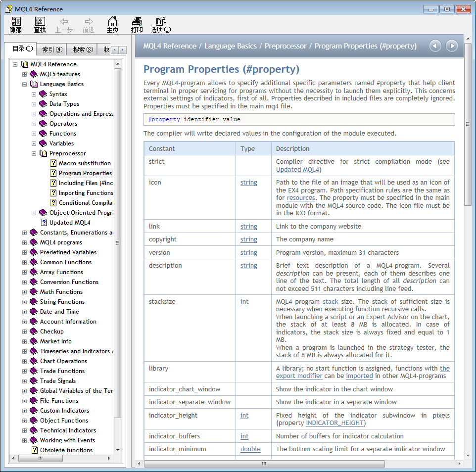Expand the Operators node
The width and height of the screenshot is (476, 472).
(x=34, y=124)
